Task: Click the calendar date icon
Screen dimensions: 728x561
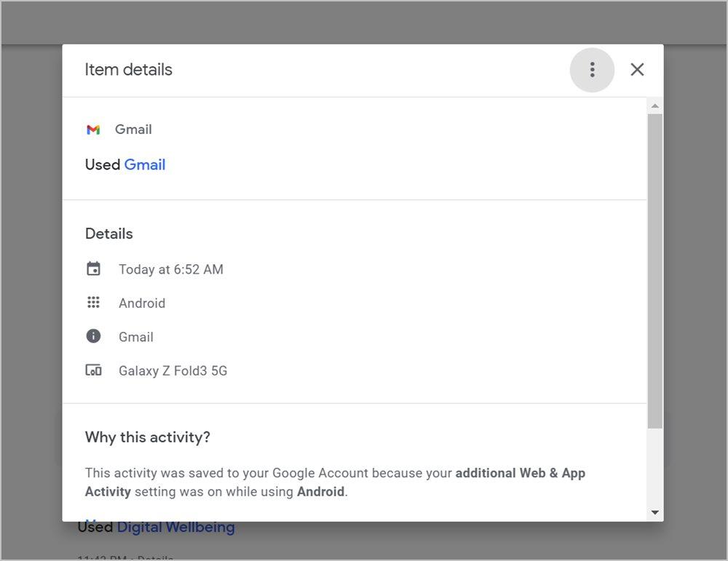Action: (x=93, y=268)
